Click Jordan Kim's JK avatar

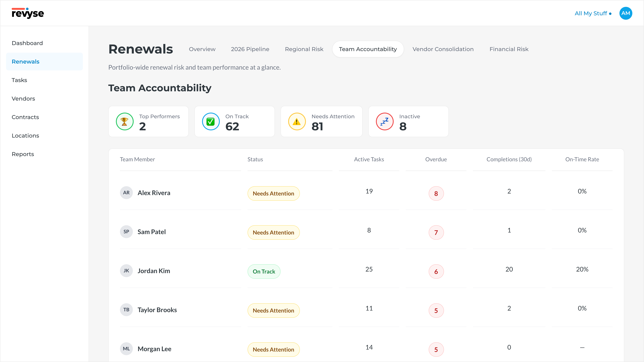click(x=126, y=271)
